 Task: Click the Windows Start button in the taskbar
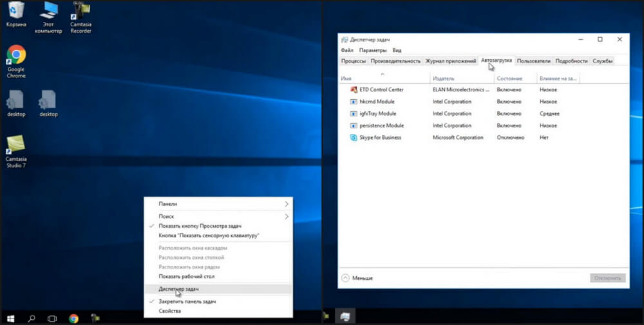tap(11, 318)
